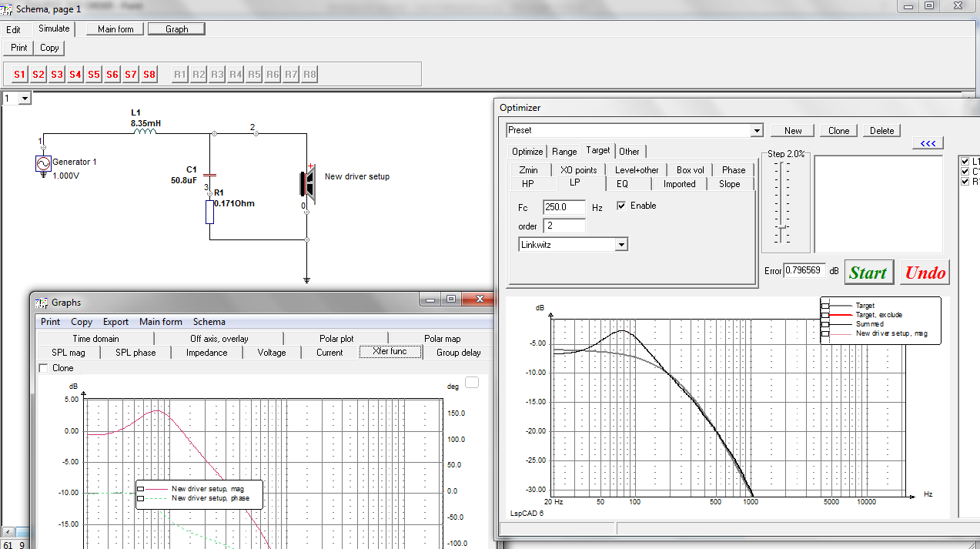
Task: Click the S7 snapshot button
Action: click(130, 75)
